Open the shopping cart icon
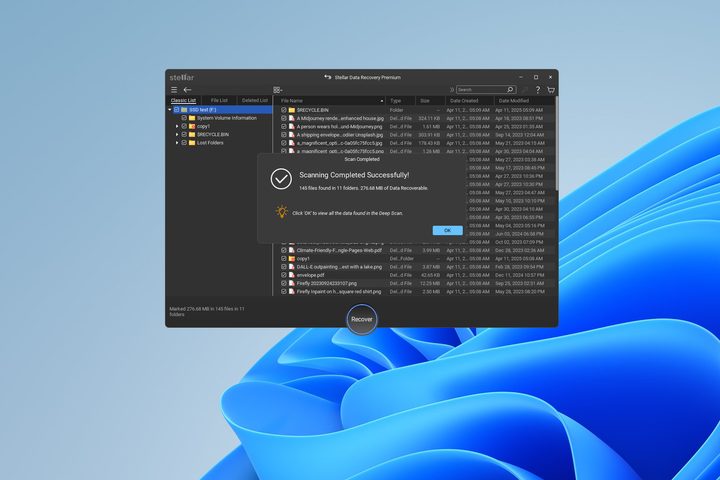The width and height of the screenshot is (720, 480). [551, 90]
